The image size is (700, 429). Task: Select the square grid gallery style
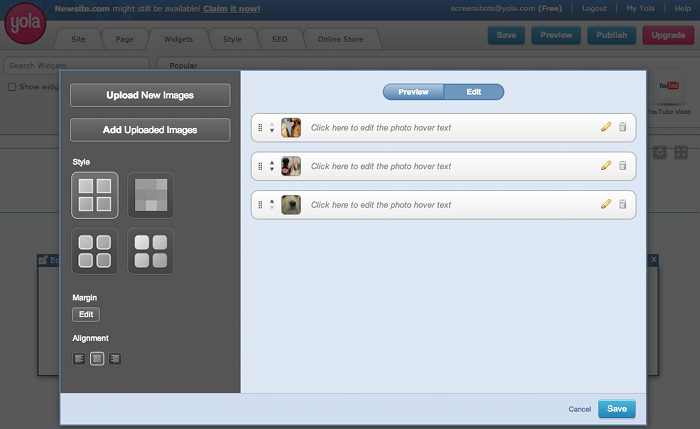click(x=95, y=195)
